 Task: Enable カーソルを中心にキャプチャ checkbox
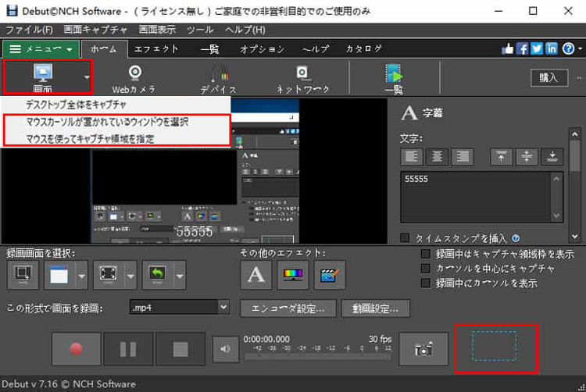pos(425,269)
